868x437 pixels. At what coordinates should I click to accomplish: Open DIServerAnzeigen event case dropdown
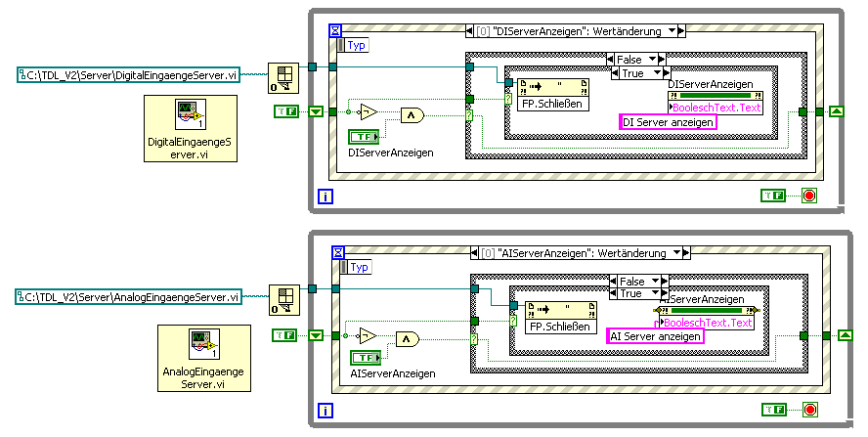pos(673,31)
